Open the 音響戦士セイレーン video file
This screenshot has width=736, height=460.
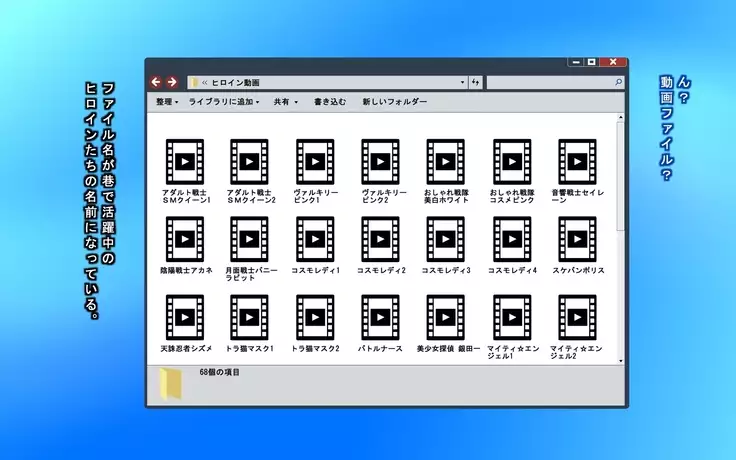click(577, 160)
